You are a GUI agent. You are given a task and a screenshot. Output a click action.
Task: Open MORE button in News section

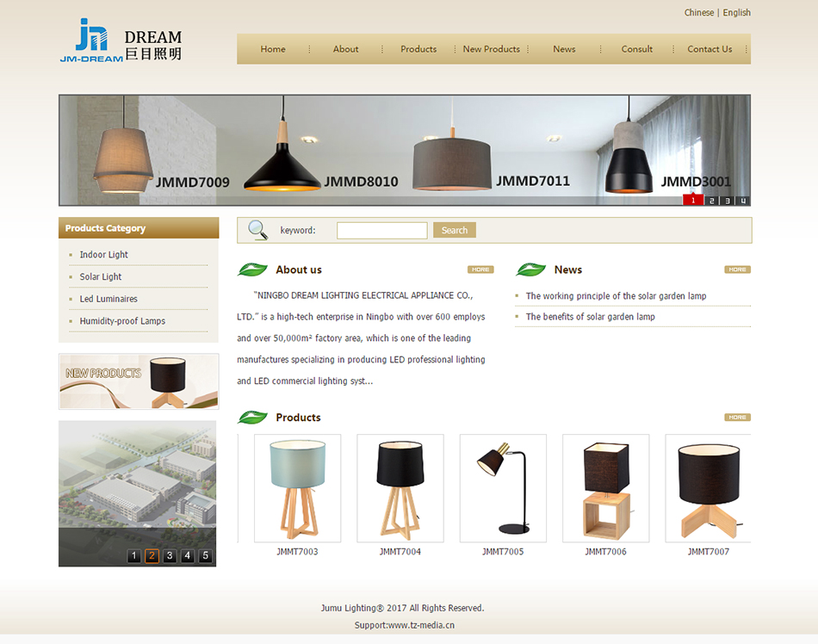[x=737, y=269]
